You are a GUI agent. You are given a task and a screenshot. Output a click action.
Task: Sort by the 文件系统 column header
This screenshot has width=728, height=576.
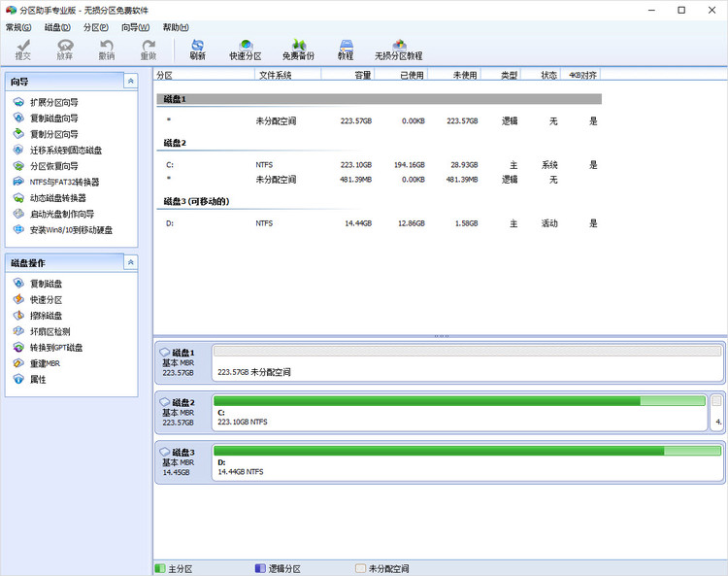pyautogui.click(x=288, y=75)
